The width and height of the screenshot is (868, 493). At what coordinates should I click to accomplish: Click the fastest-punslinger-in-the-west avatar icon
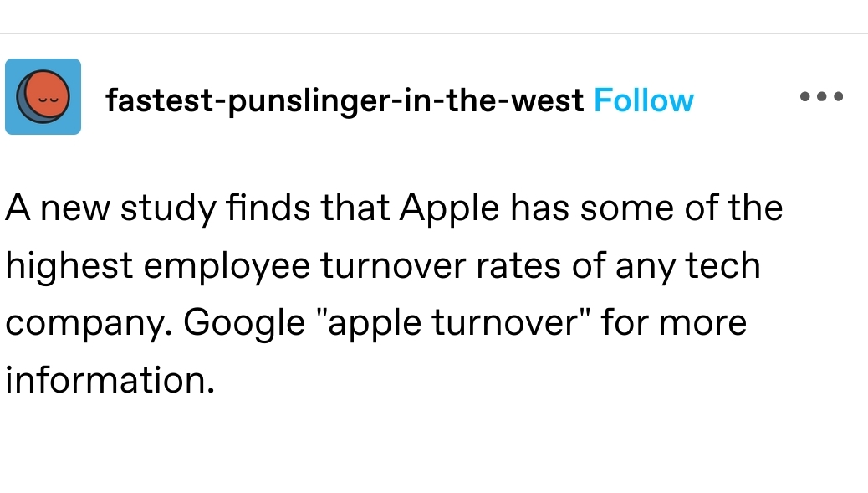[43, 97]
